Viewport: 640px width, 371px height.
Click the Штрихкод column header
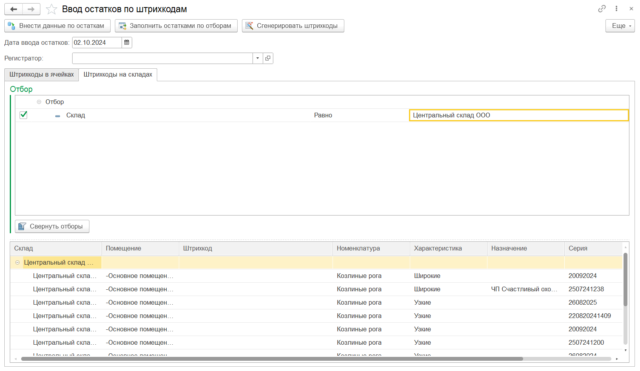tap(256, 248)
